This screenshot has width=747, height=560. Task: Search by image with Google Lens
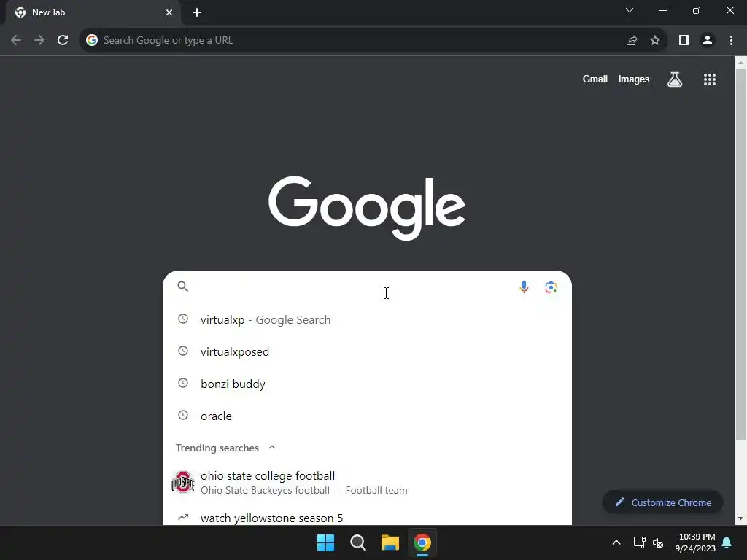(551, 287)
